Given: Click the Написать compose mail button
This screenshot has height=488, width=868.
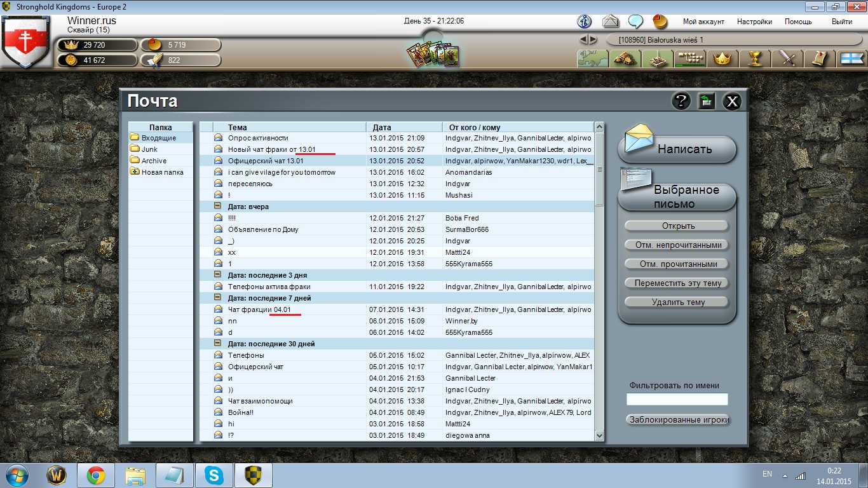Looking at the screenshot, I should pos(677,149).
